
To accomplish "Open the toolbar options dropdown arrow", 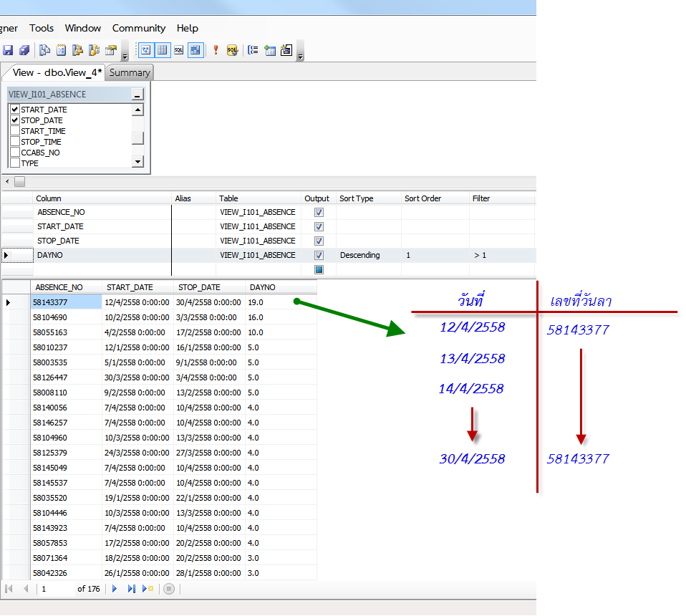I will click(x=300, y=54).
